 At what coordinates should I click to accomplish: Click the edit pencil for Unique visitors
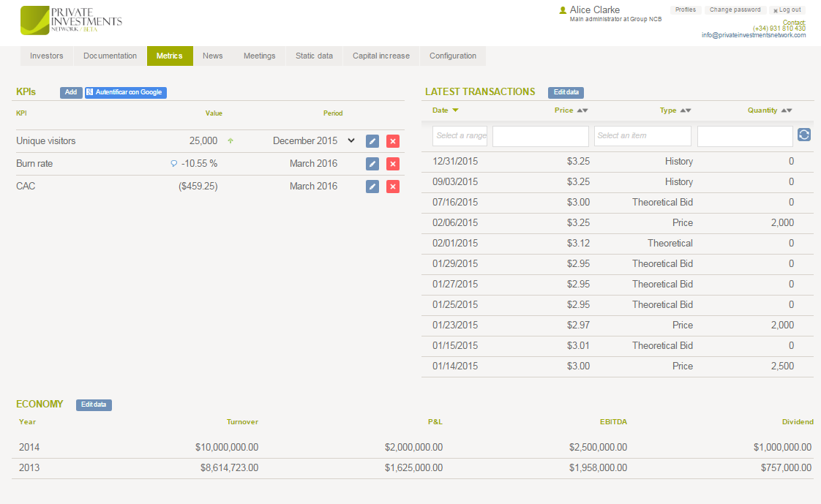(372, 141)
